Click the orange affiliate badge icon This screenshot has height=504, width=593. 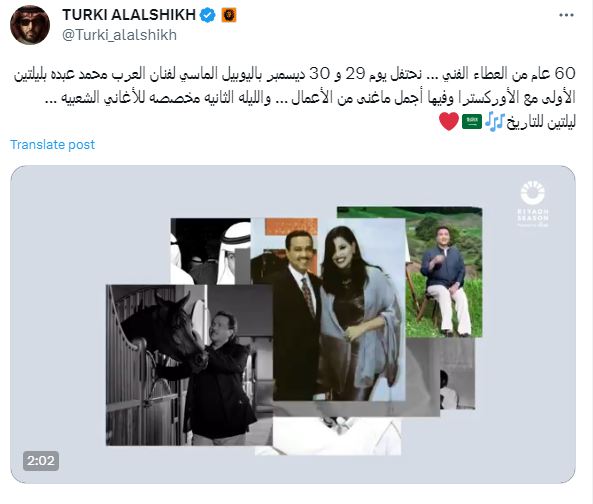pos(229,15)
